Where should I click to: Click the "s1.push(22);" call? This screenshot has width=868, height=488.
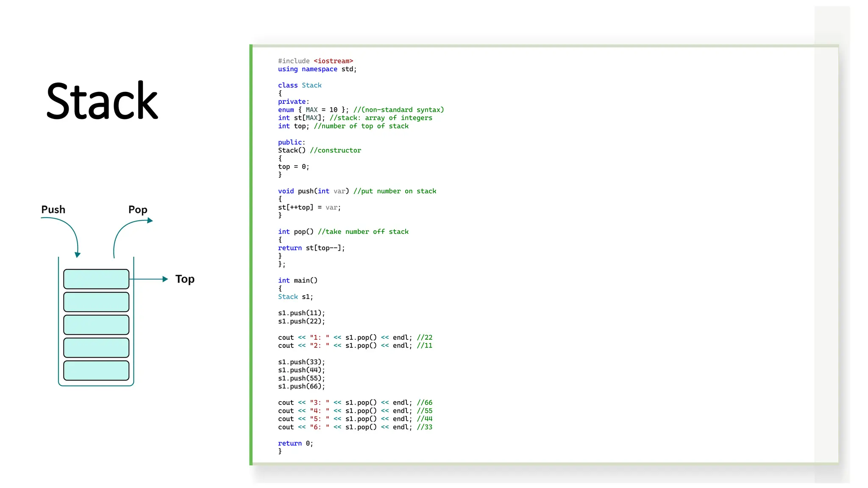pos(301,321)
